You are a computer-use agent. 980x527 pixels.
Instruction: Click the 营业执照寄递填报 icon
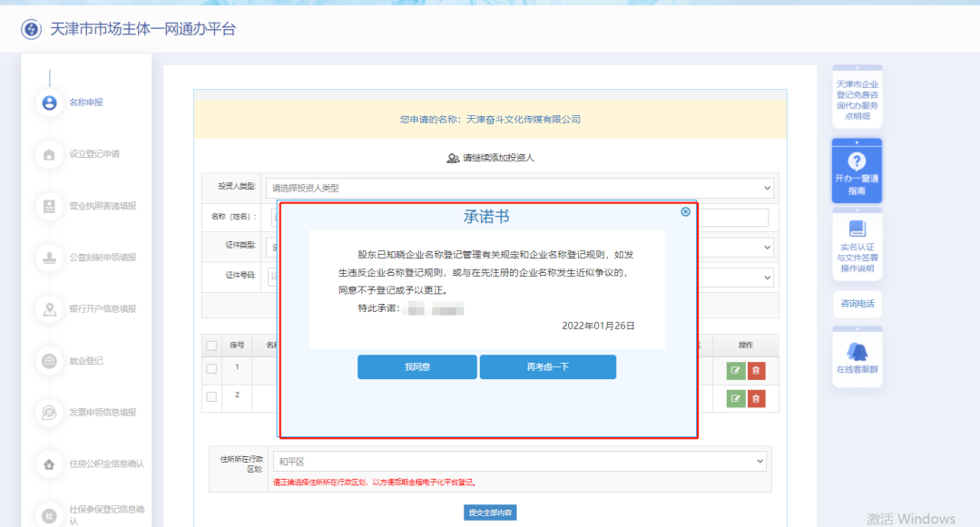[x=48, y=206]
